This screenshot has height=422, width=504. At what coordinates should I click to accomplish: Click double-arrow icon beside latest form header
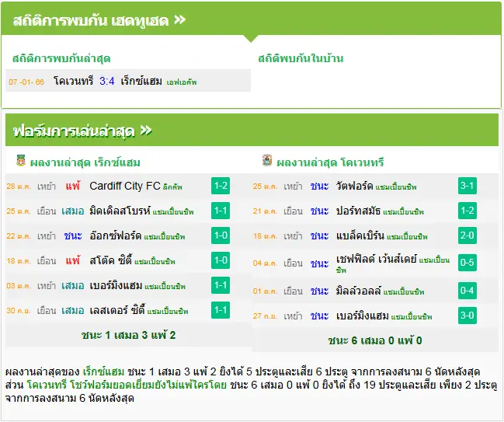pyautogui.click(x=146, y=131)
